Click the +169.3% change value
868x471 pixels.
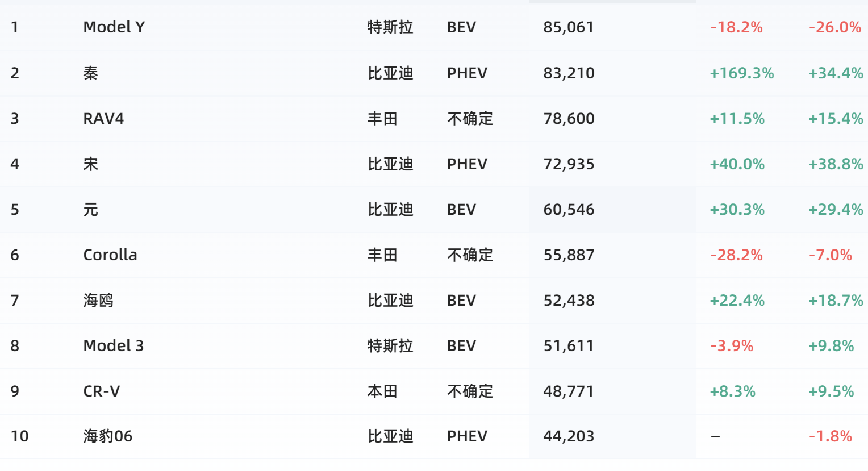pos(742,73)
